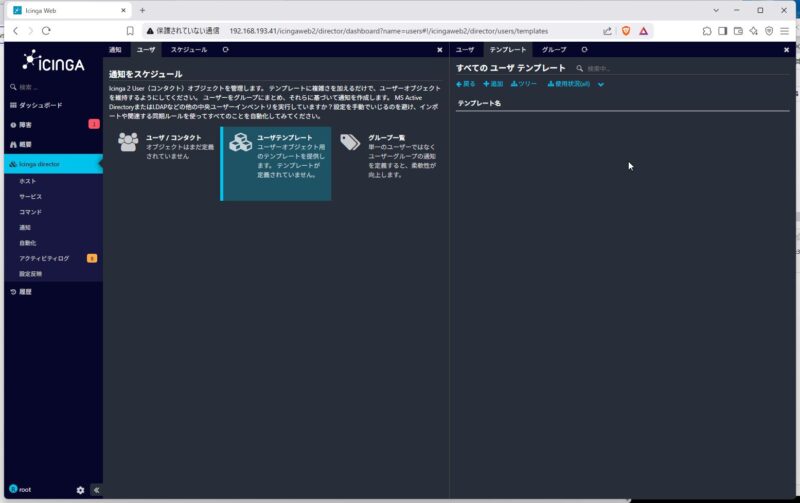This screenshot has width=800, height=503.
Task: Toggle the browser sidebar panel icon
Action: tap(722, 31)
